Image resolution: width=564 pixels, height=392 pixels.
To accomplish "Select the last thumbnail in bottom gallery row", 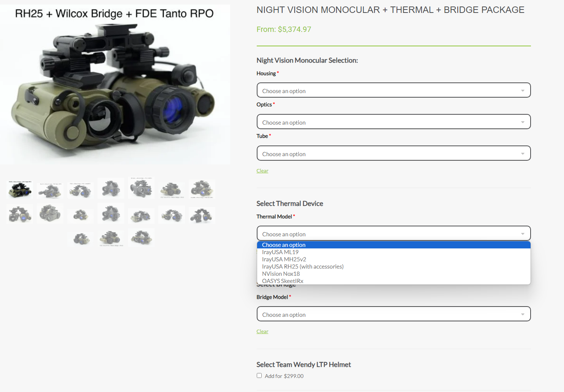I will click(x=141, y=237).
